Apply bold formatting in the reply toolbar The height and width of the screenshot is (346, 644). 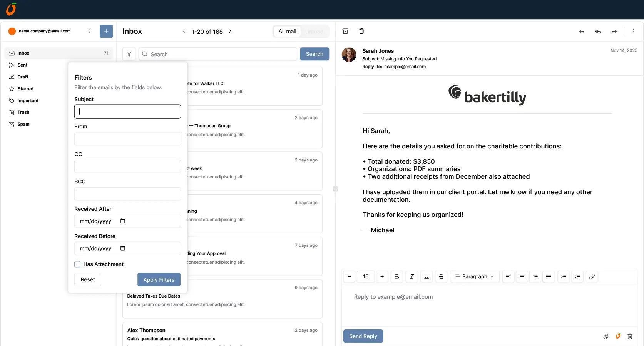(x=396, y=276)
